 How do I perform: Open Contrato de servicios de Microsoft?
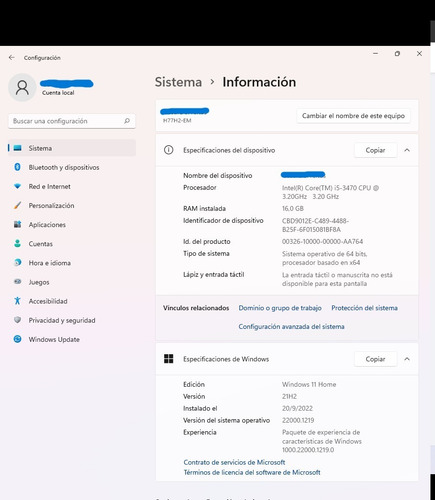pyautogui.click(x=234, y=462)
